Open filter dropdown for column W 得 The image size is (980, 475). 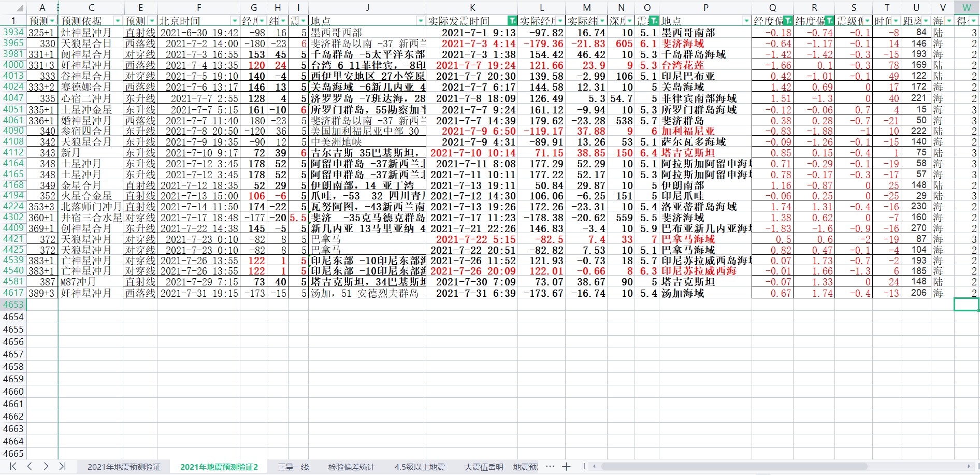(x=973, y=21)
